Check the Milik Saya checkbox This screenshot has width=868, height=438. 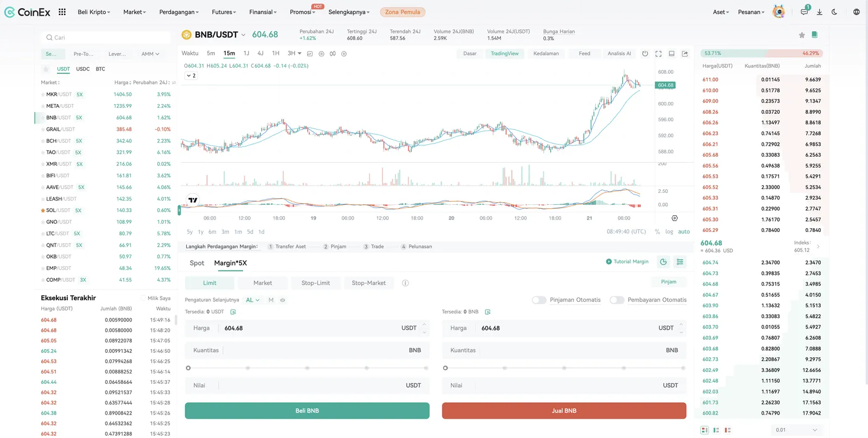[143, 298]
